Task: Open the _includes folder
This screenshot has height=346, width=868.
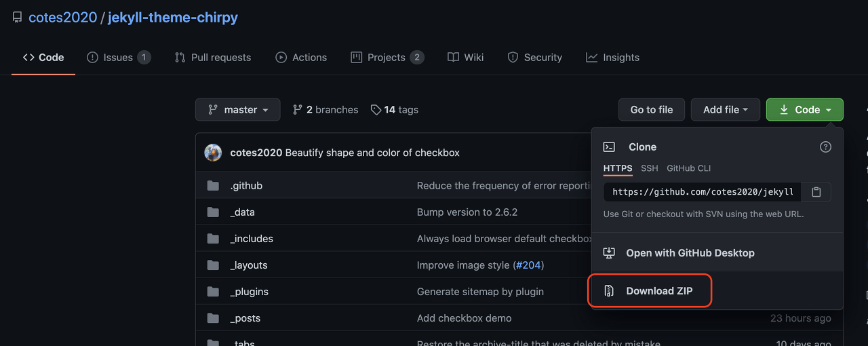Action: pyautogui.click(x=252, y=239)
